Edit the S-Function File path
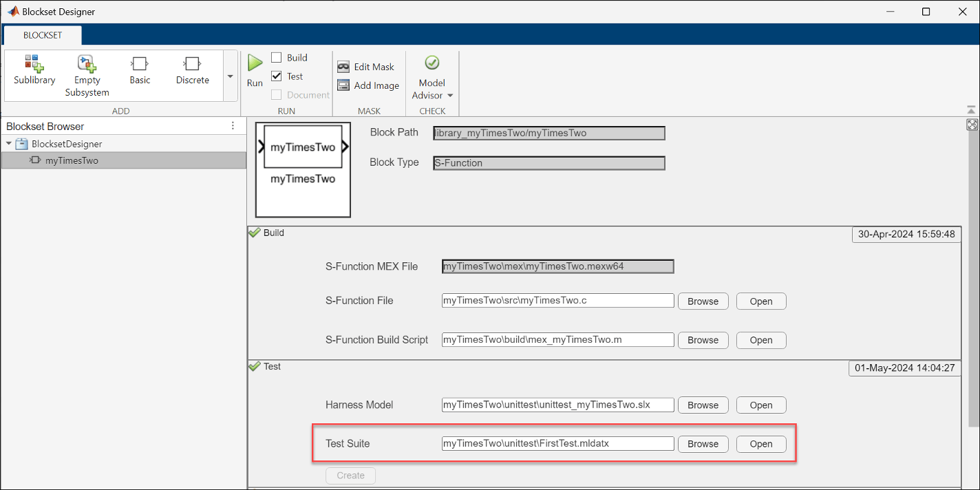Viewport: 980px width, 490px height. tap(557, 301)
